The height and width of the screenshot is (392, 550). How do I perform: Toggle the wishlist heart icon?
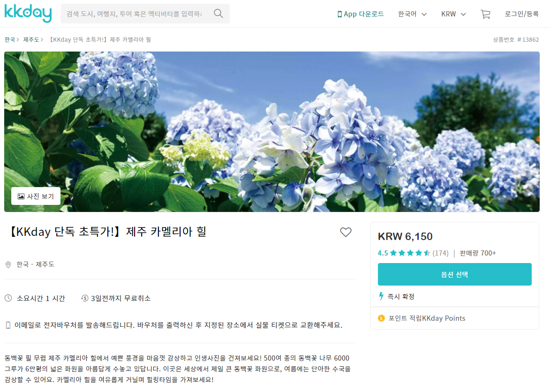coord(346,232)
